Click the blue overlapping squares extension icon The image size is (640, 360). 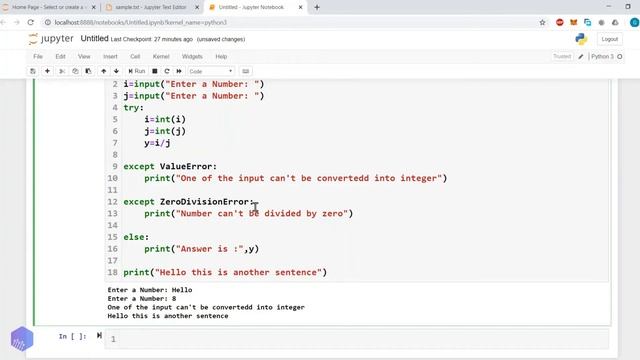pos(587,22)
